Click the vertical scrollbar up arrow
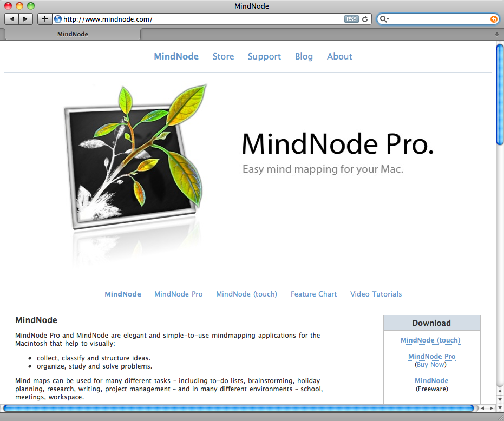The height and width of the screenshot is (421, 504). 500,391
